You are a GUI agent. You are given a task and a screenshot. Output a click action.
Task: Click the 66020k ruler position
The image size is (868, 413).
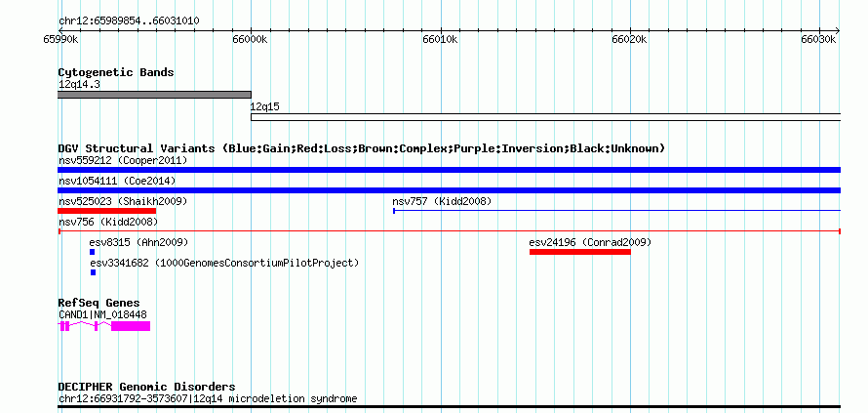point(629,39)
